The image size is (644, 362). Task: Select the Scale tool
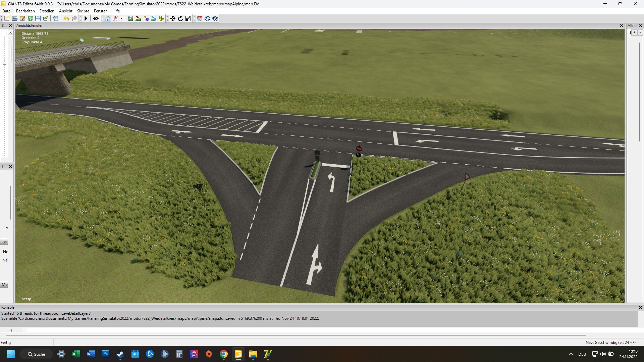tap(188, 18)
